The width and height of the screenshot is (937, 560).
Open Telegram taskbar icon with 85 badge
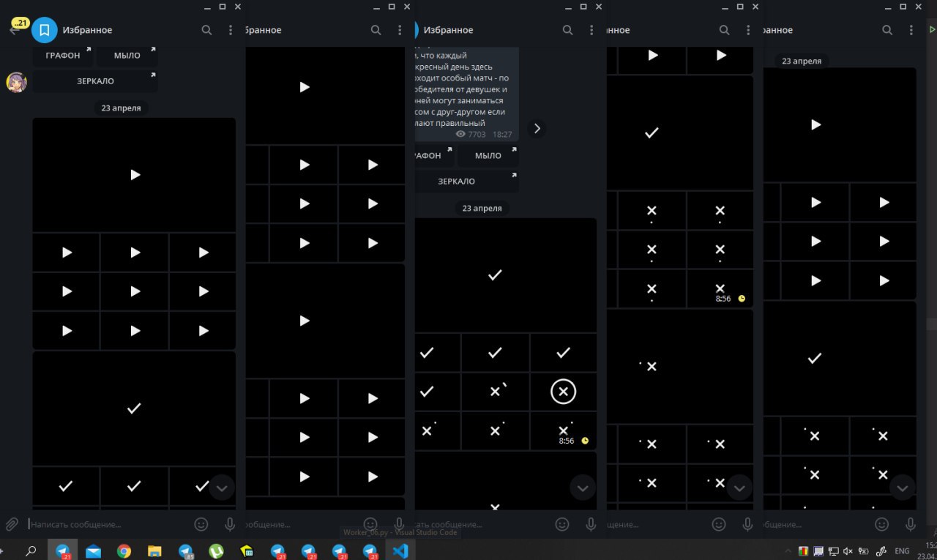click(x=185, y=551)
